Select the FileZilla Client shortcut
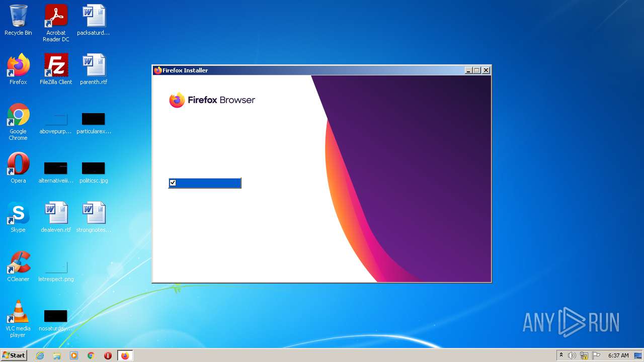 [x=56, y=69]
